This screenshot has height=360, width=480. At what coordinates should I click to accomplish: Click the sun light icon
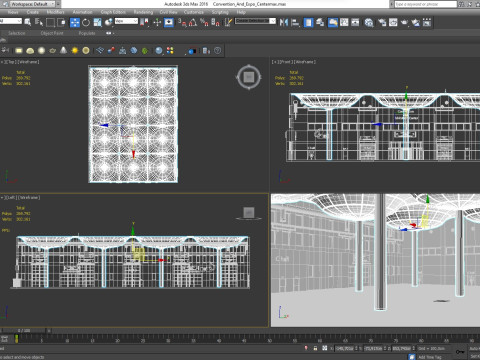75,50
